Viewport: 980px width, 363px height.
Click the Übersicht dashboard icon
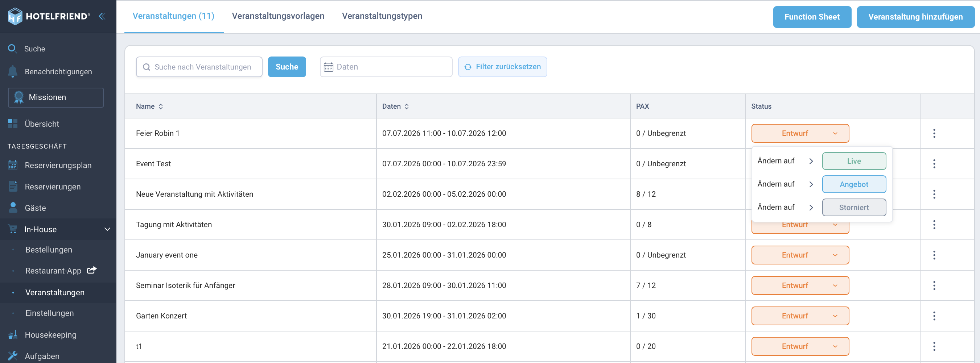(x=13, y=124)
